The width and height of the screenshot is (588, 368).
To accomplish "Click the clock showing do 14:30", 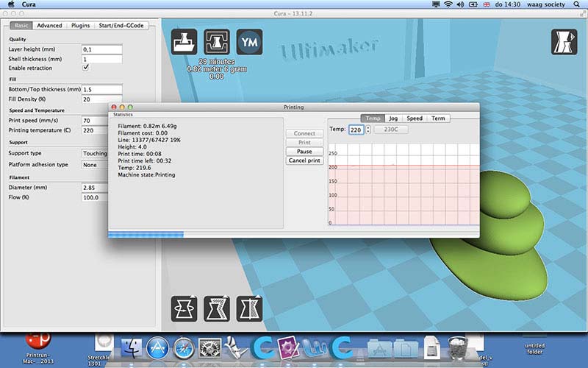I will pyautogui.click(x=508, y=4).
